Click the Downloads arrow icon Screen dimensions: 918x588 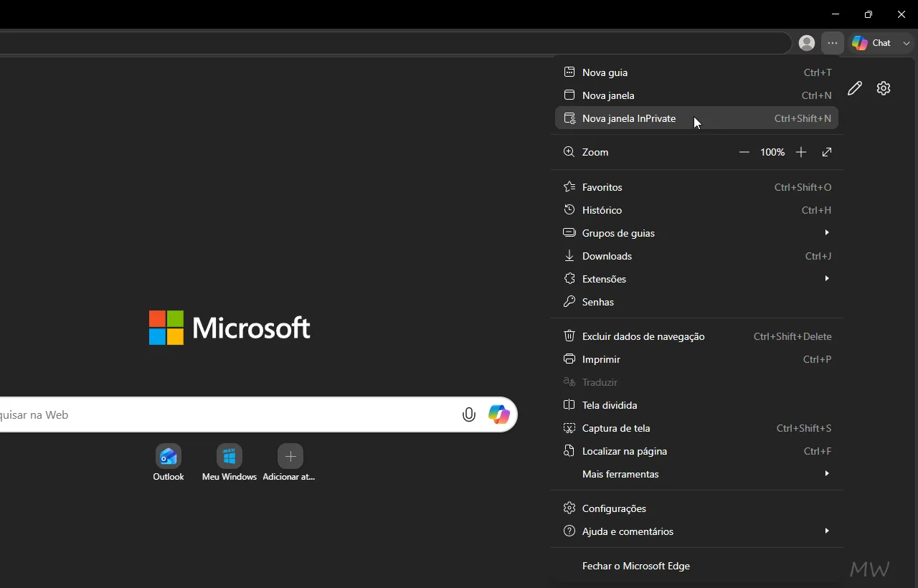coord(569,256)
